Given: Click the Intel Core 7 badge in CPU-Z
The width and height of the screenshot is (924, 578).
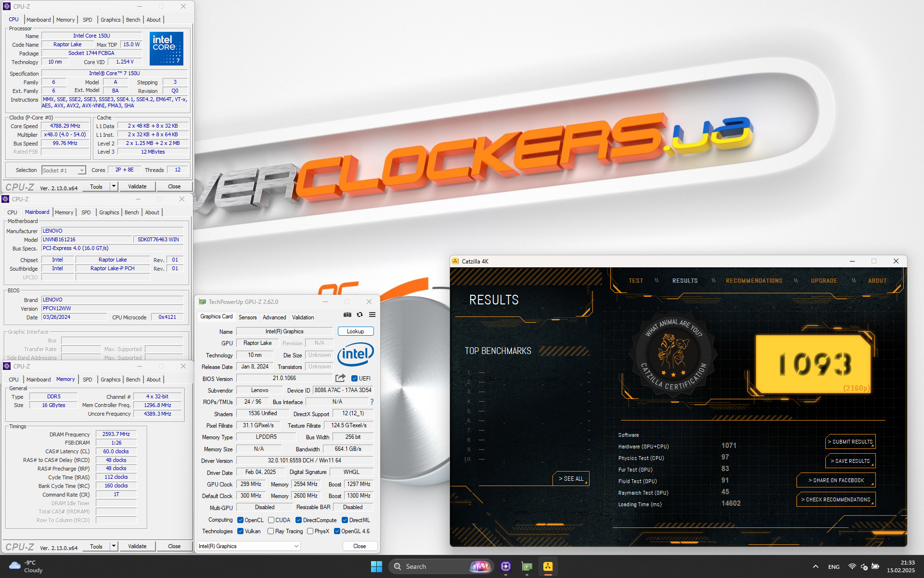Looking at the screenshot, I should [167, 48].
